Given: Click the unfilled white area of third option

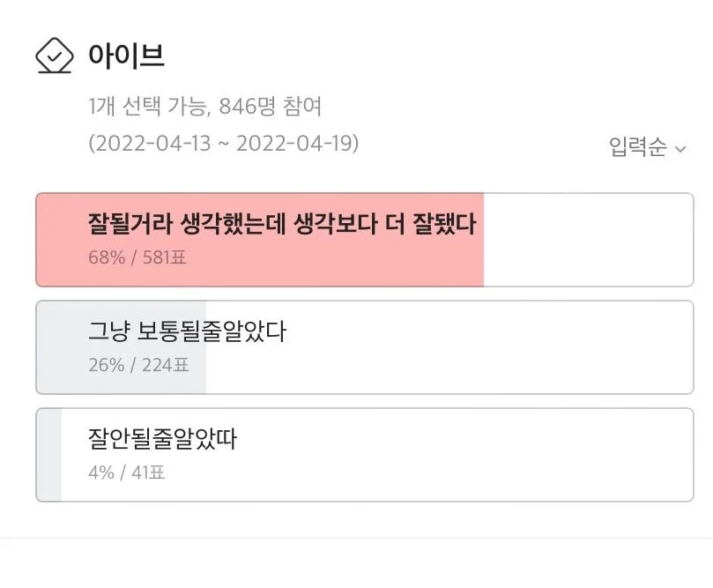Looking at the screenshot, I should 377,455.
